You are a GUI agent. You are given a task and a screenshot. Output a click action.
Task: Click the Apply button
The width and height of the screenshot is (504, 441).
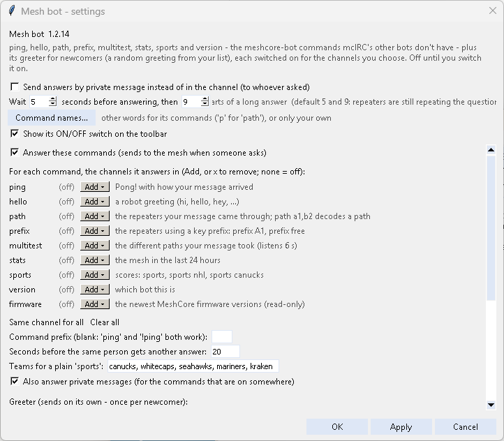(401, 426)
